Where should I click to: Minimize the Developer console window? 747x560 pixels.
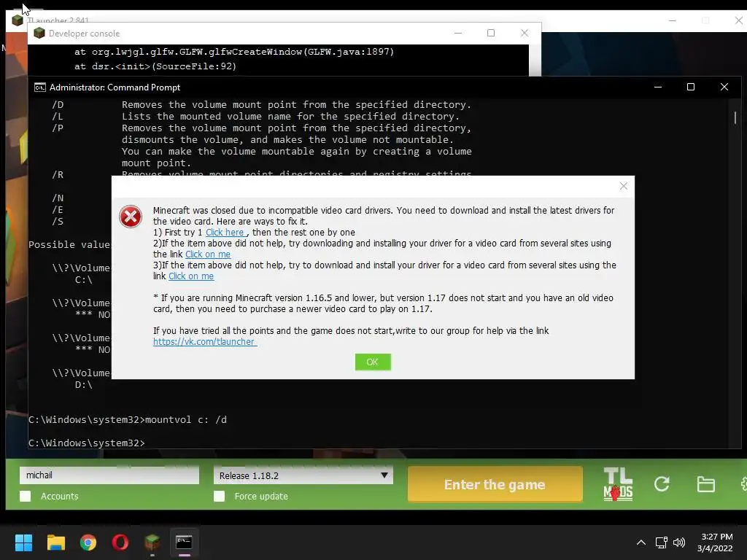click(458, 33)
